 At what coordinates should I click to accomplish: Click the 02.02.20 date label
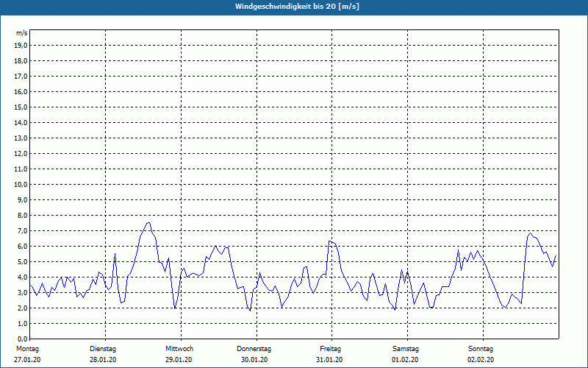[x=481, y=360]
